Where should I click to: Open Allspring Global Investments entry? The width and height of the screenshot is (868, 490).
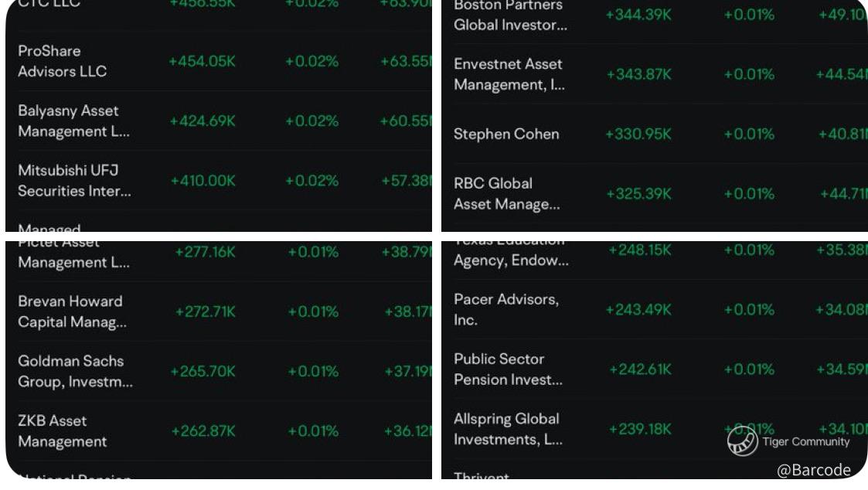pos(508,429)
